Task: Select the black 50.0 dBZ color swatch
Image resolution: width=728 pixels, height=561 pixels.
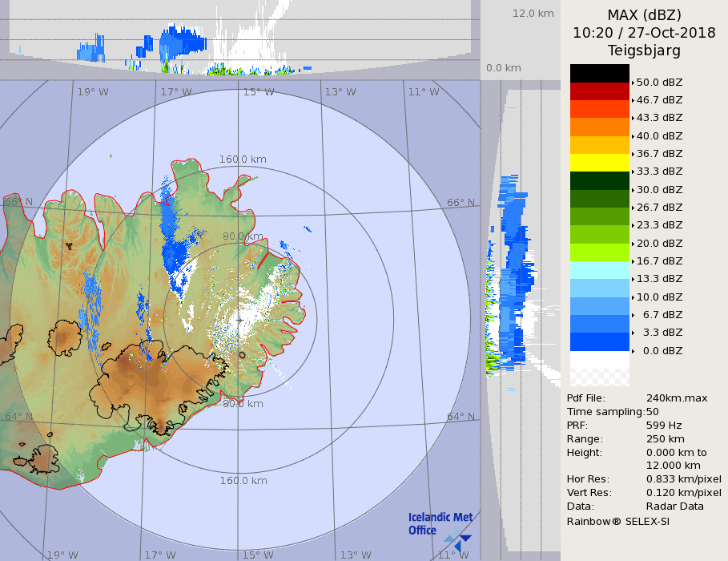Action: (599, 74)
